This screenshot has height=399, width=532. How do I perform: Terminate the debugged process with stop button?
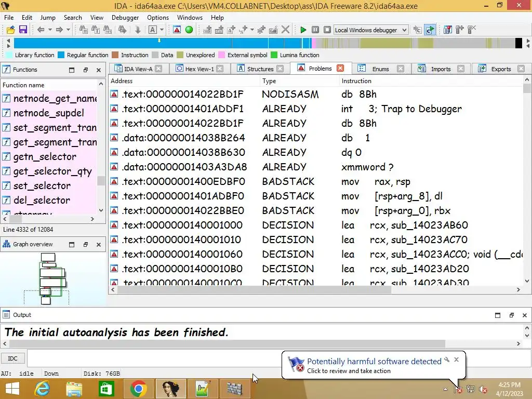pos(327,30)
